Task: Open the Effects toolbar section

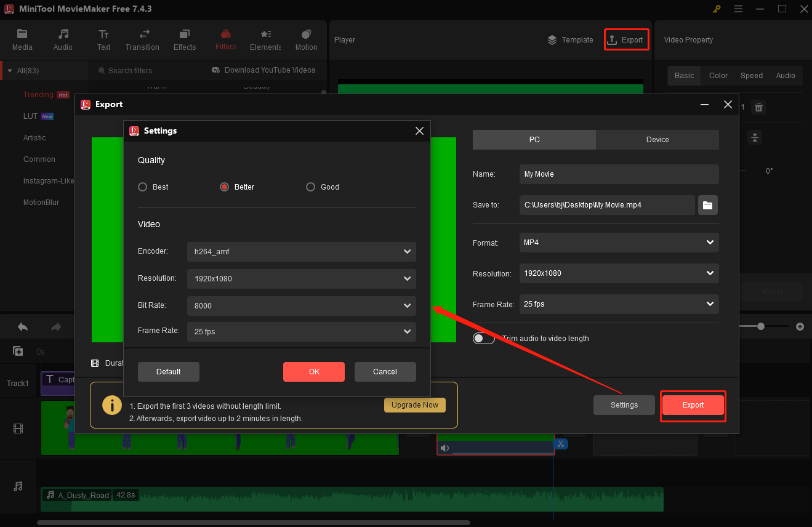Action: click(185, 40)
